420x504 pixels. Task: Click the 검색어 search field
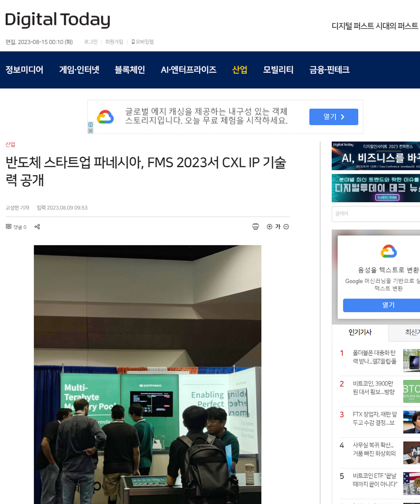376,214
